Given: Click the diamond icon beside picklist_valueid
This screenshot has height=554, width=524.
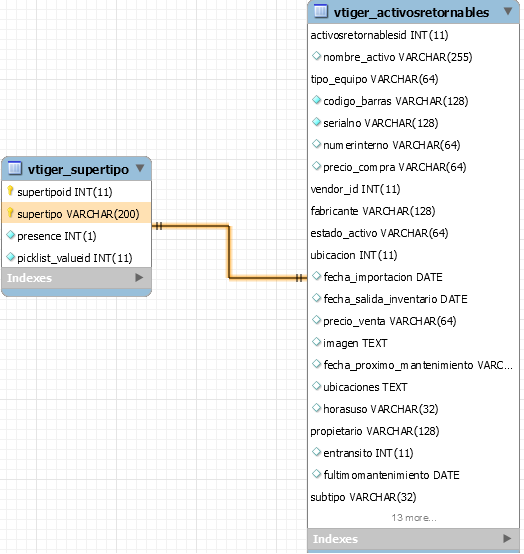Looking at the screenshot, I should pyautogui.click(x=11, y=257).
